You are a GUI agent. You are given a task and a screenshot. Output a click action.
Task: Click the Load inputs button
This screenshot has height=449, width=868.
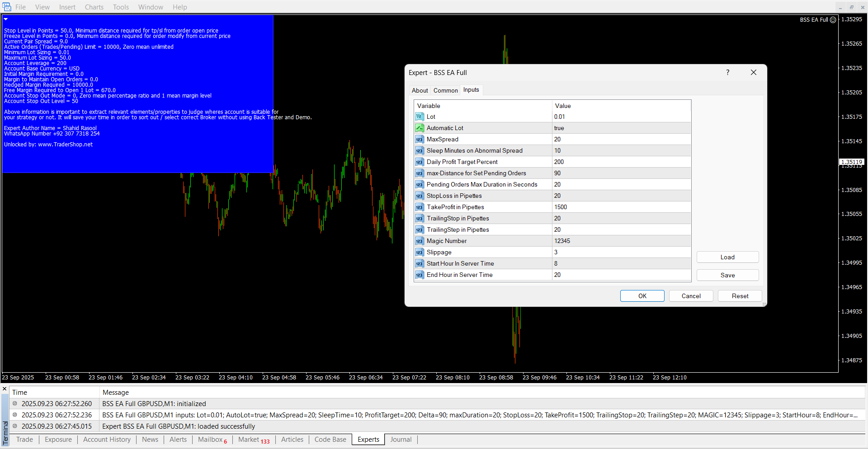coord(727,257)
